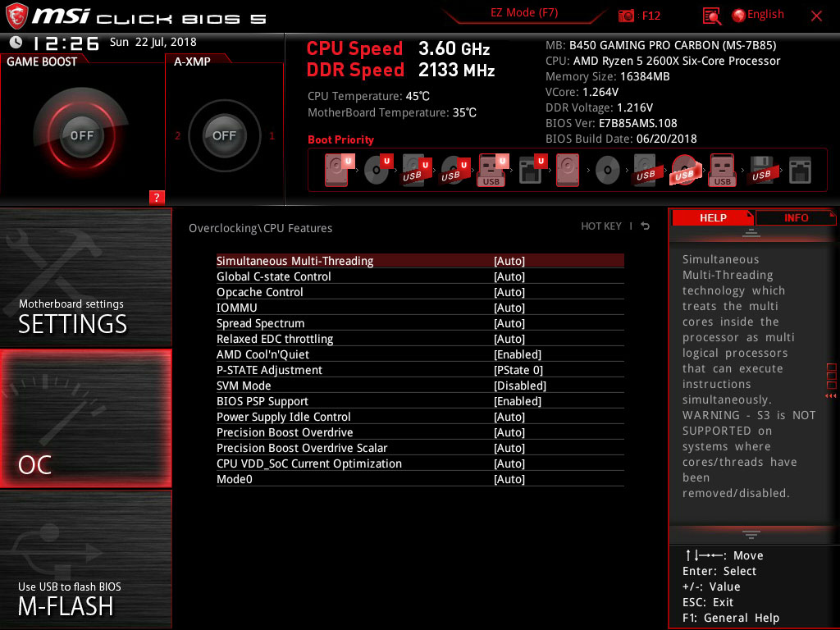Viewport: 840px width, 630px height.
Task: Select the HELP tab
Action: click(713, 217)
